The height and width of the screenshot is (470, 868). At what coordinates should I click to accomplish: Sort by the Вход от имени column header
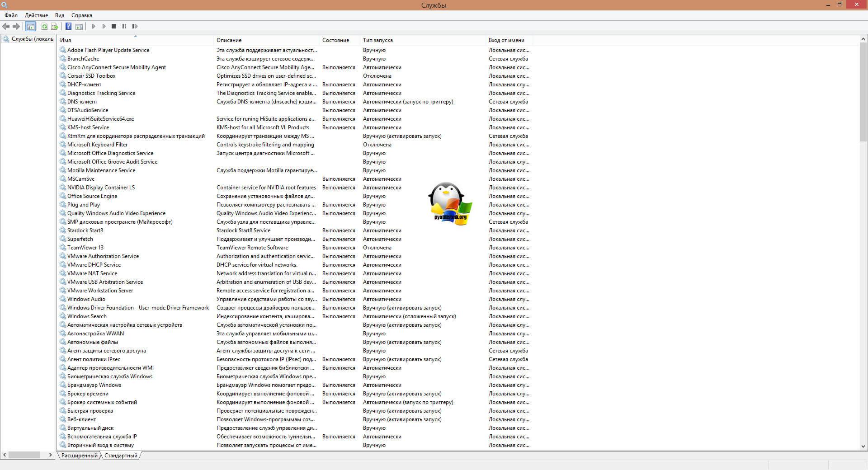click(509, 40)
